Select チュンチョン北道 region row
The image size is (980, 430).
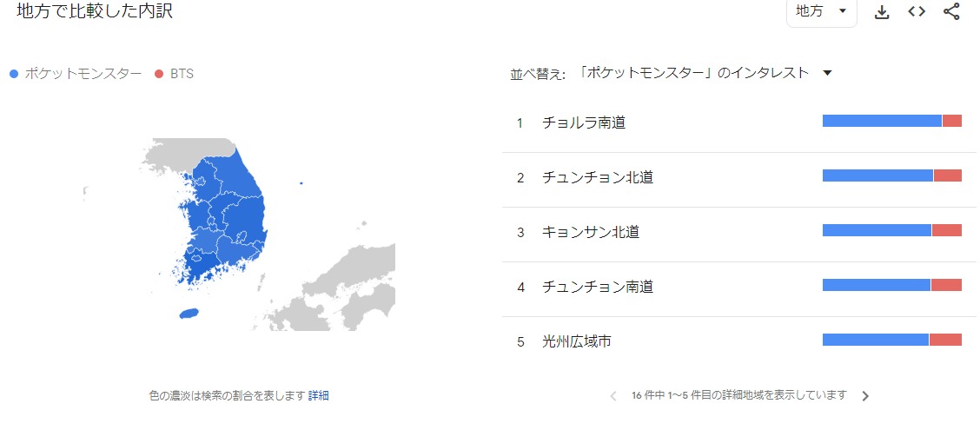(x=598, y=178)
